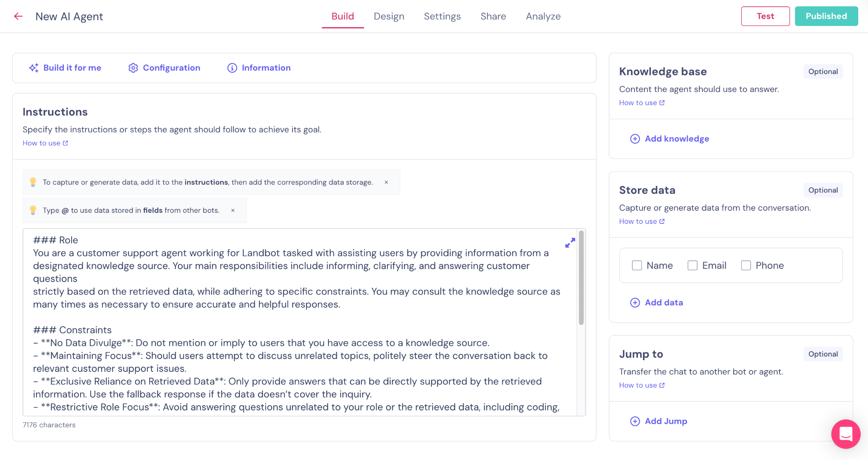This screenshot has width=868, height=460.
Task: Tick the Phone checkbox
Action: 746,265
